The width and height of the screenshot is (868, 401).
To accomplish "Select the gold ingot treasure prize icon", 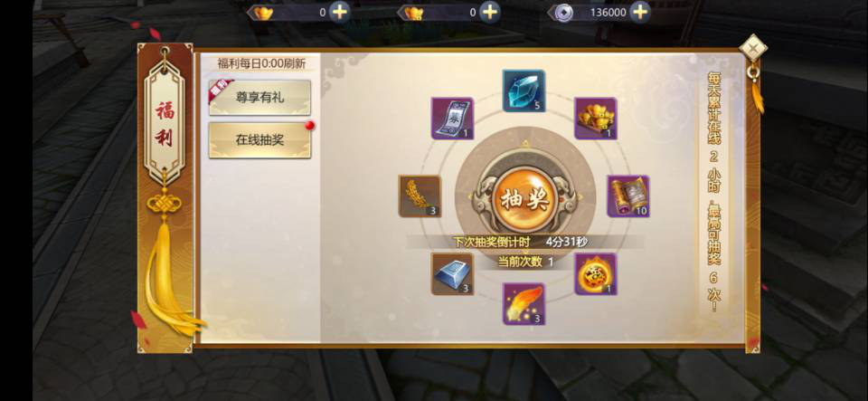I will (596, 119).
